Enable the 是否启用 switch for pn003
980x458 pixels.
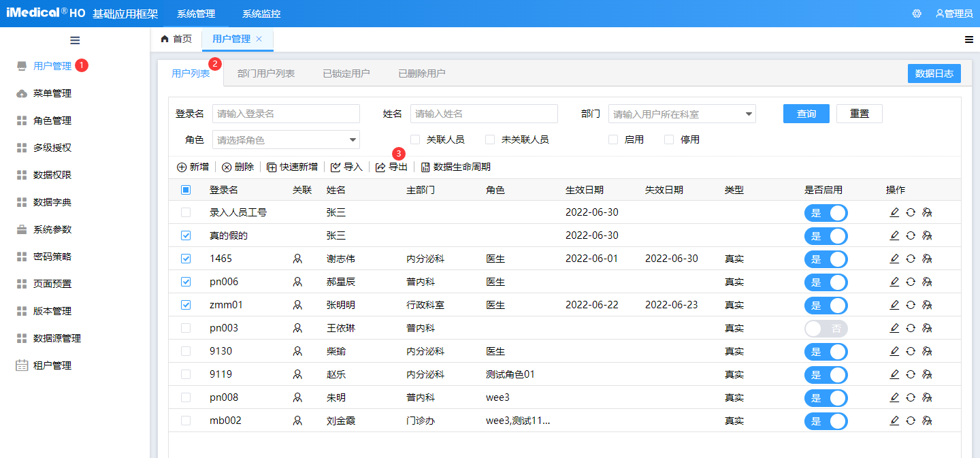(x=826, y=328)
